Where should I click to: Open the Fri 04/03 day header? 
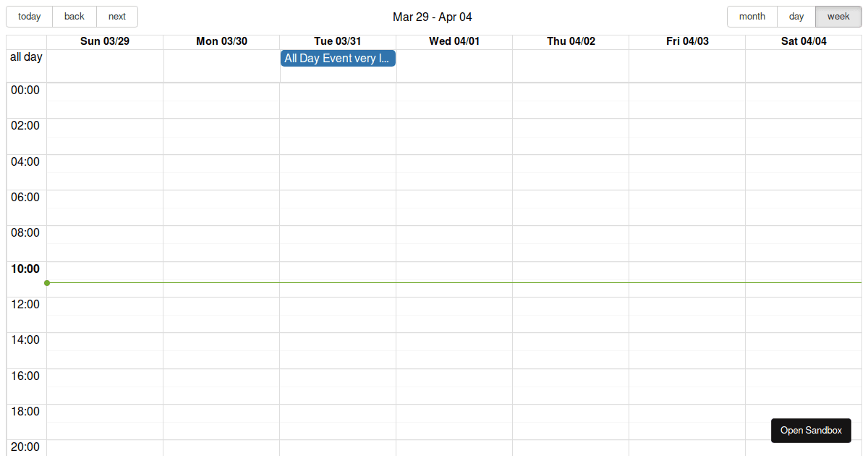[687, 41]
